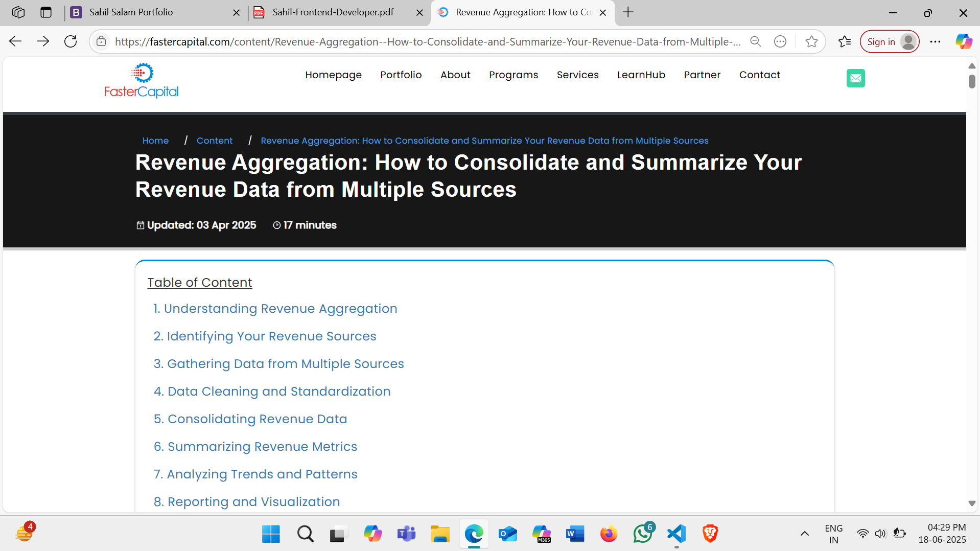Open the zoom magnifier icon in address bar
The height and width of the screenshot is (551, 980).
point(755,41)
